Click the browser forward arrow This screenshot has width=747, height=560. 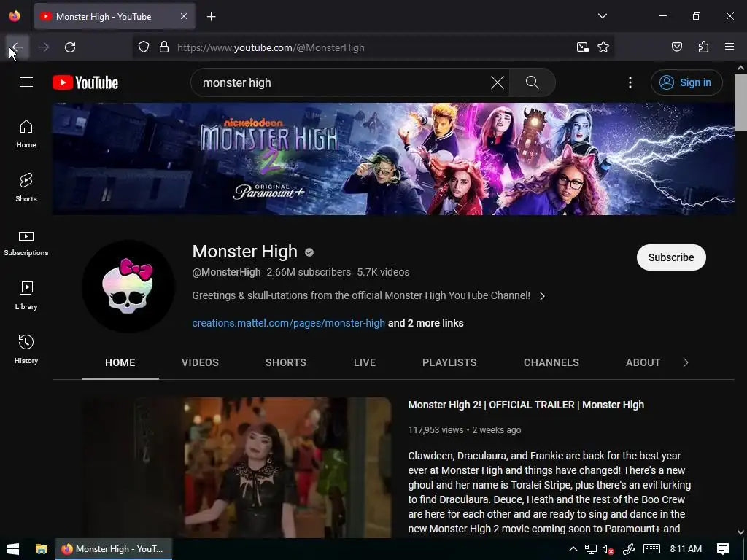point(44,47)
